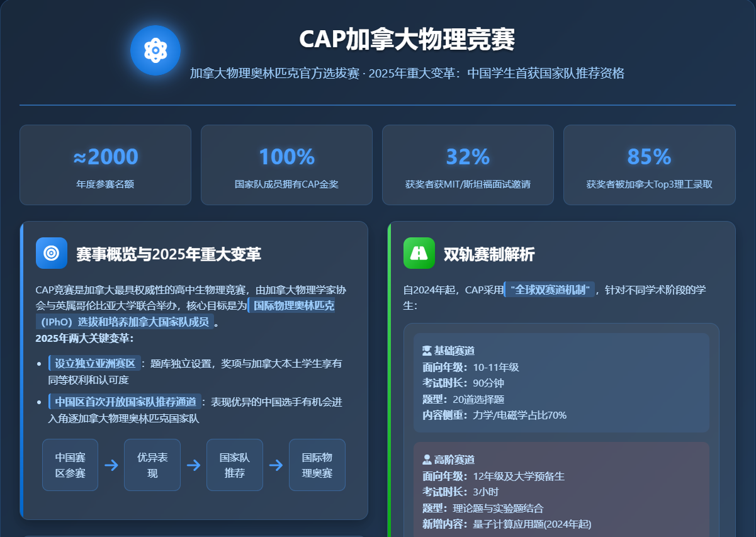Select the 100% CAP金奖 stat card
The height and width of the screenshot is (537, 756).
pyautogui.click(x=286, y=165)
